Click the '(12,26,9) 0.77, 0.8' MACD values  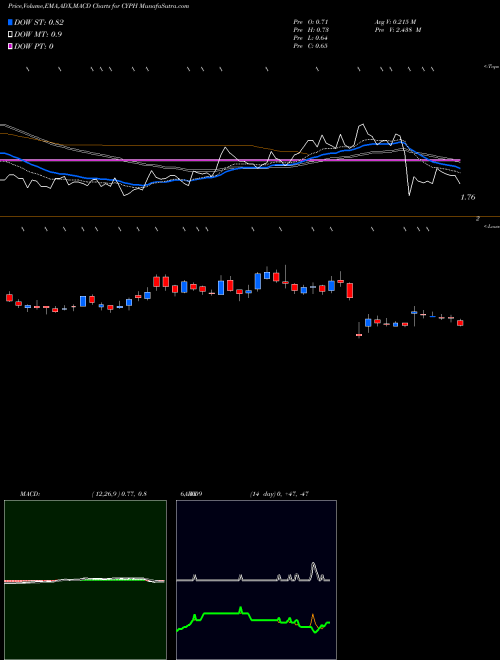[x=119, y=494]
